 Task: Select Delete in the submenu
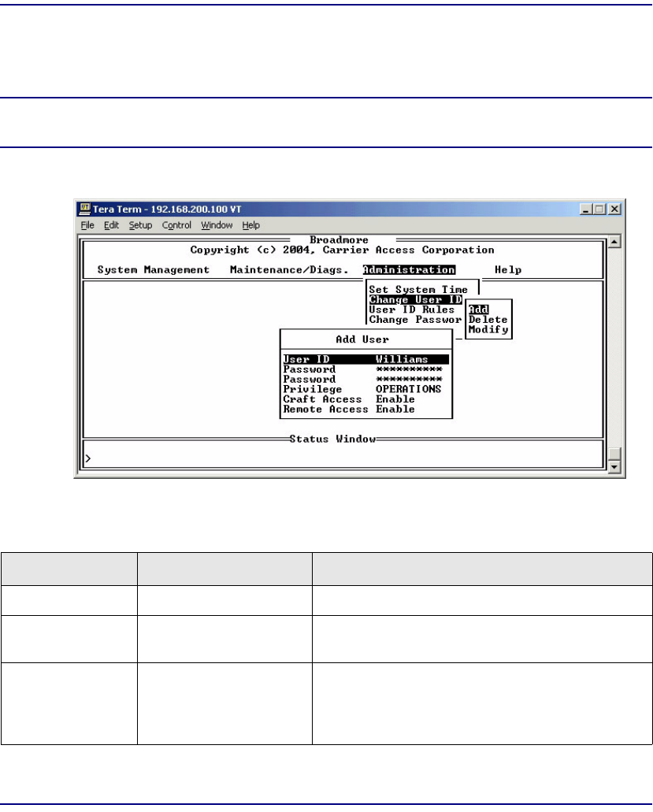point(488,320)
